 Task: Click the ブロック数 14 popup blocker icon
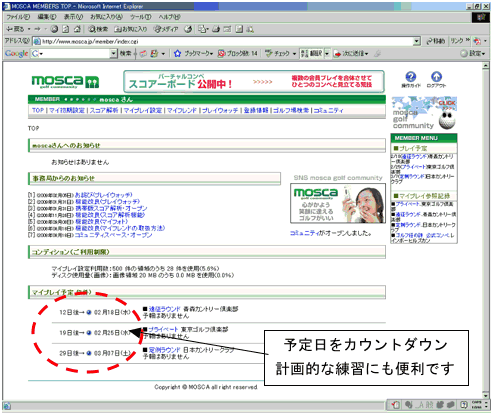tap(221, 53)
